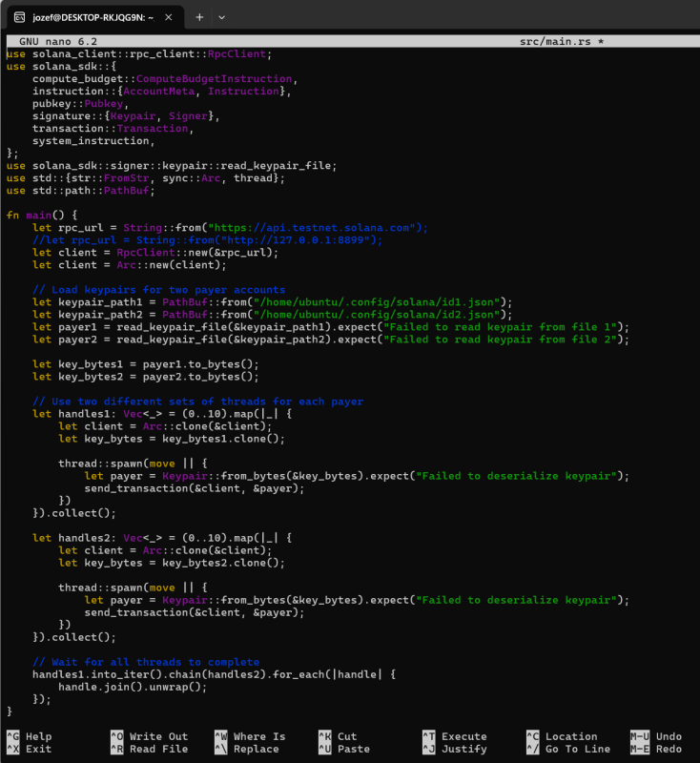Image resolution: width=700 pixels, height=763 pixels.
Task: Click the ^K Cut shortcut
Action: pyautogui.click(x=337, y=736)
